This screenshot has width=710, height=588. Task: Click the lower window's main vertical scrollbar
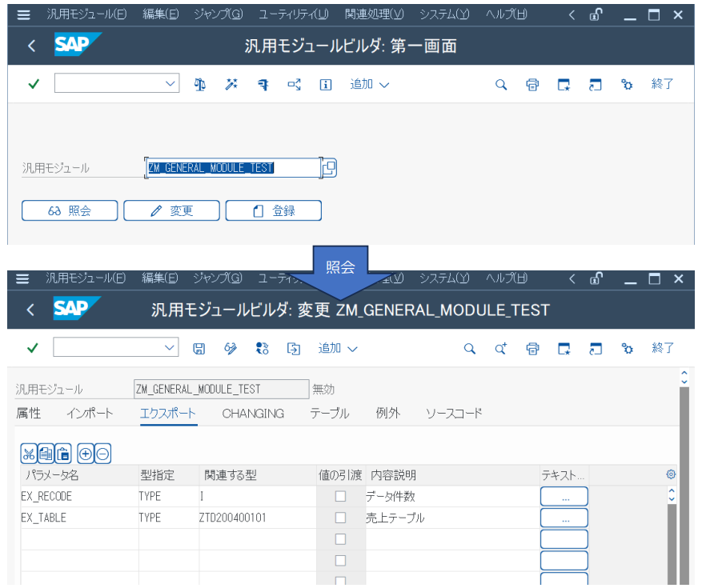point(684,486)
